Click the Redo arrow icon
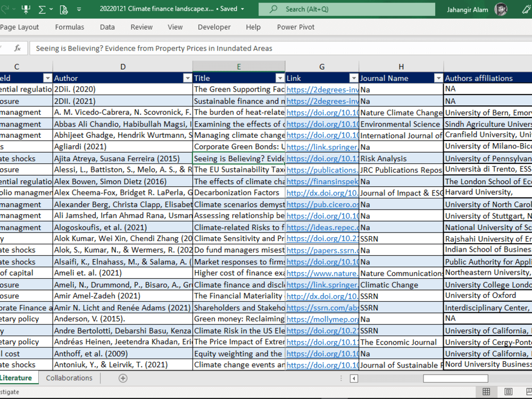This screenshot has height=399, width=532. coord(5,9)
